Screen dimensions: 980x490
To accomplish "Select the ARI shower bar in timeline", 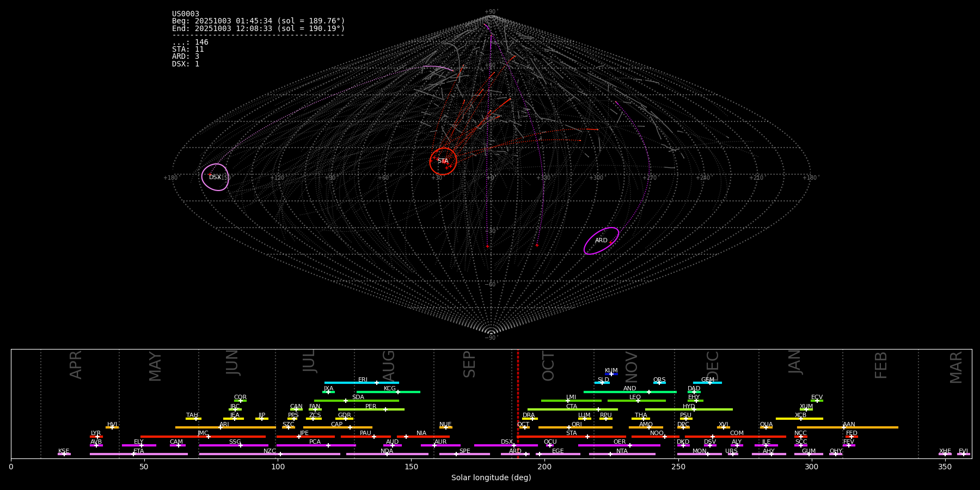I will (x=225, y=427).
